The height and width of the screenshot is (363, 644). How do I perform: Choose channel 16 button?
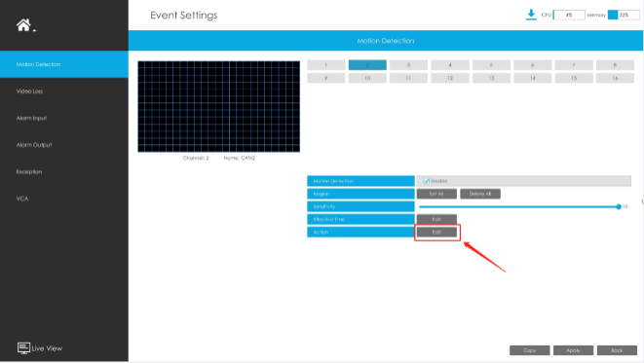(615, 78)
